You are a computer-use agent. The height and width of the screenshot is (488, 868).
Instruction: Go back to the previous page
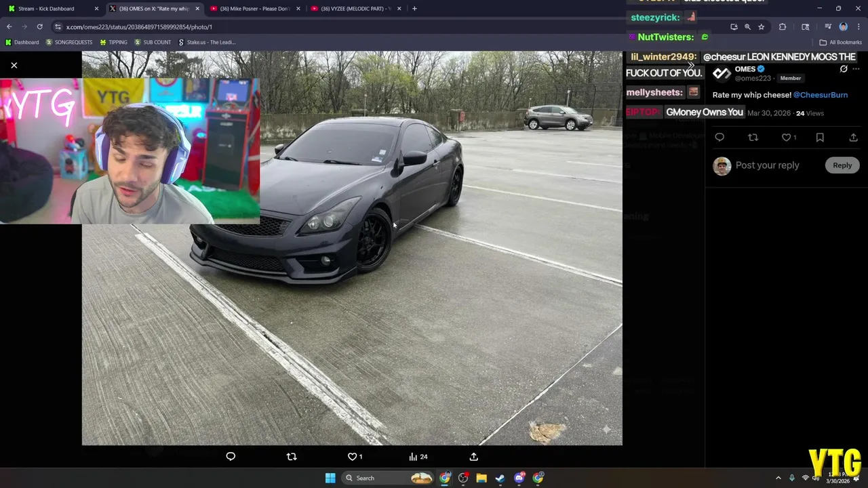pyautogui.click(x=9, y=26)
